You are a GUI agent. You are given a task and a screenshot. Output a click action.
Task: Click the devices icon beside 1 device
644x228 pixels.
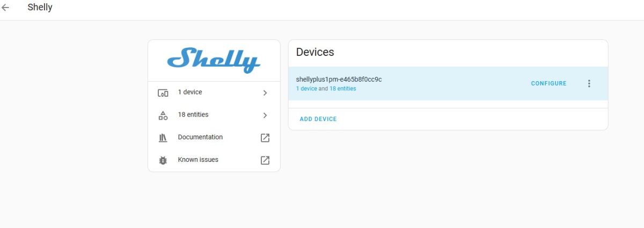(163, 92)
